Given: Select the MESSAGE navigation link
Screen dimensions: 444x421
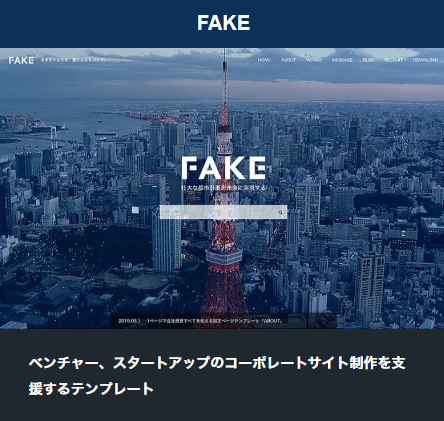Looking at the screenshot, I should coord(342,60).
